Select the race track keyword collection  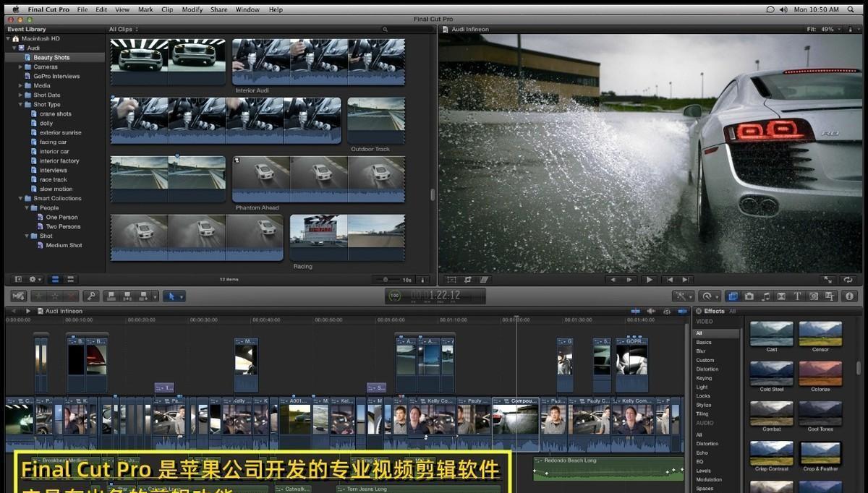55,179
